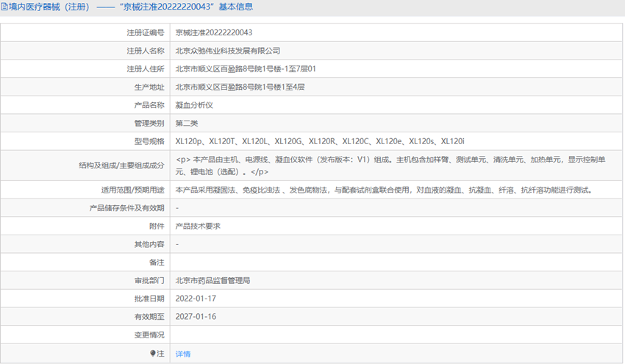The height and width of the screenshot is (364, 625).
Task: Click the 注册人住所 label
Action: click(x=146, y=69)
